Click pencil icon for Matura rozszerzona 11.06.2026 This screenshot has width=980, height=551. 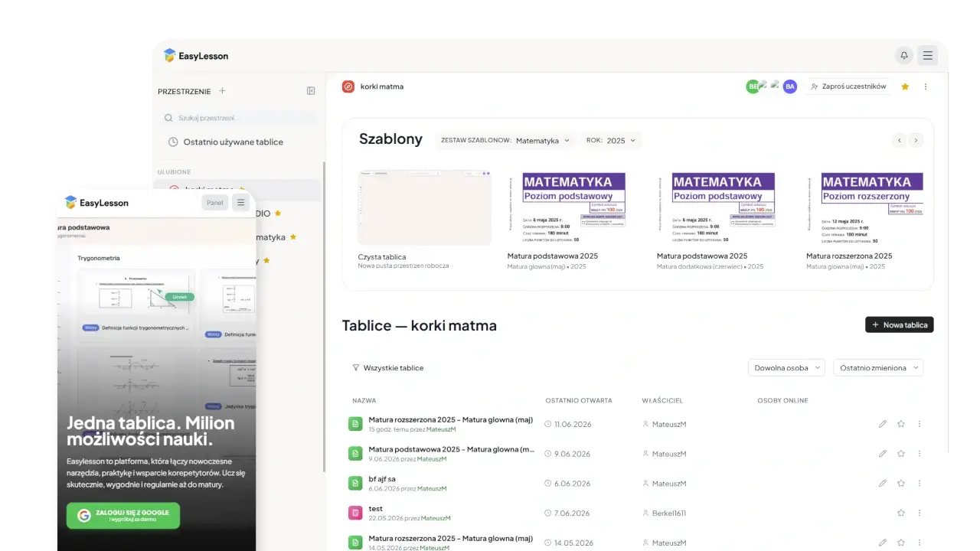(883, 424)
